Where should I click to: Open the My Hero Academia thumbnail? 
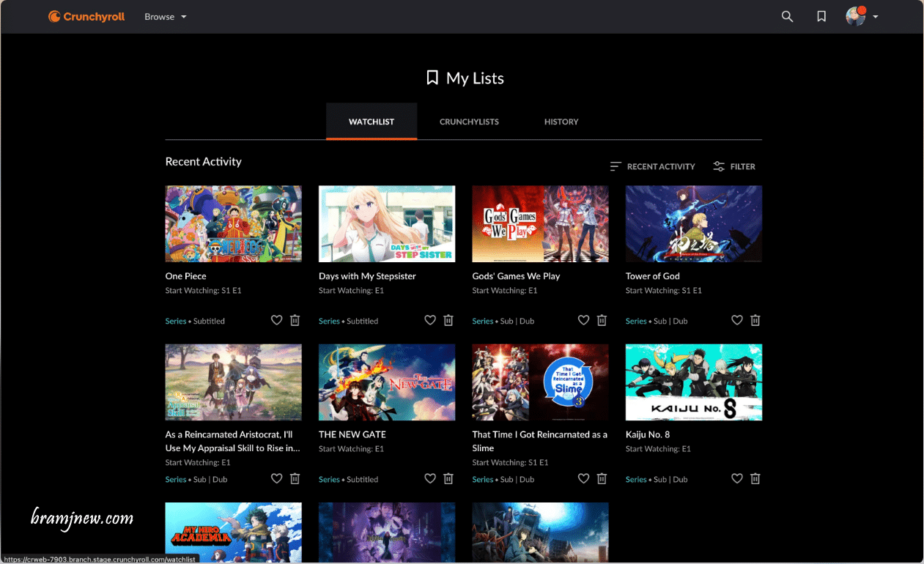point(233,532)
